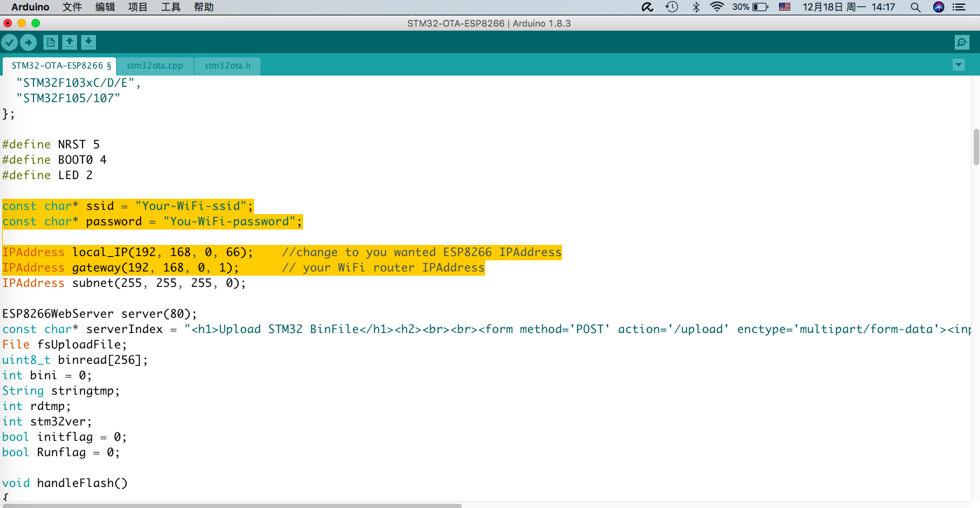Click the 'File fsUploadFile;' line
Viewport: 980px width, 508px height.
pos(65,344)
